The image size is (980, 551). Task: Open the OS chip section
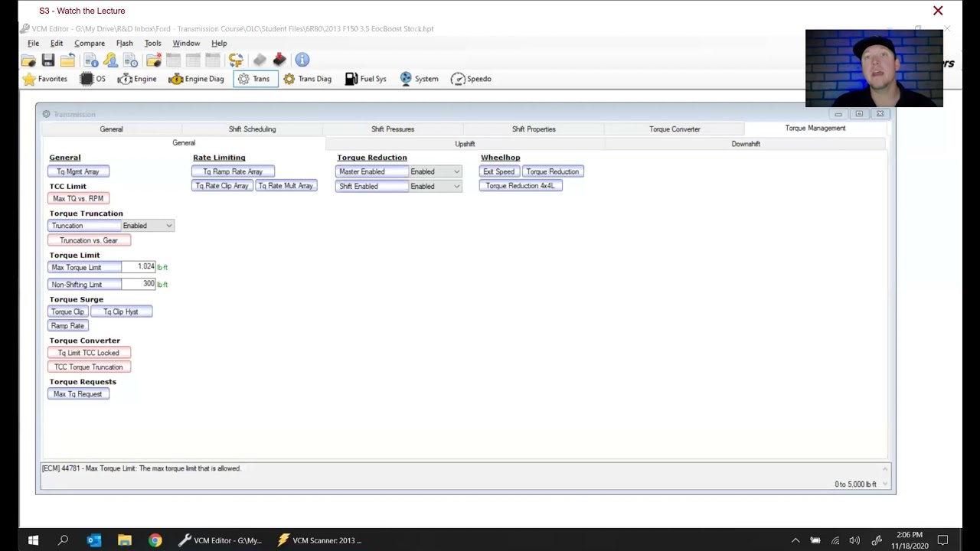click(93, 79)
